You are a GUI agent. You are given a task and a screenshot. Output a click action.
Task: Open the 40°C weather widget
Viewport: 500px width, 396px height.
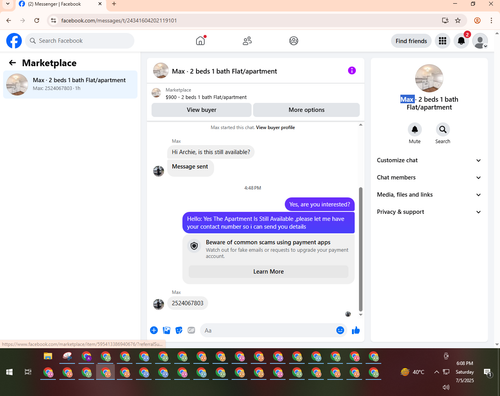[412, 372]
